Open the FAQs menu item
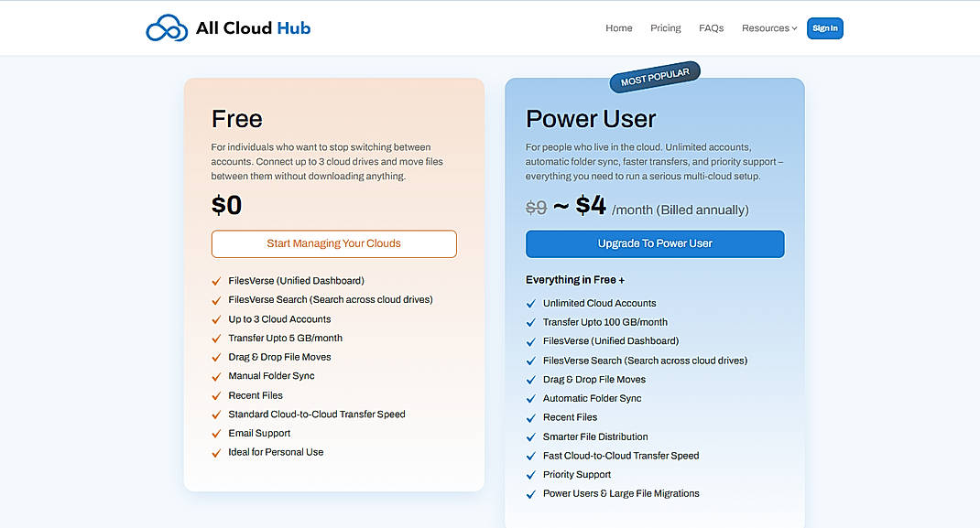This screenshot has height=528, width=980. (x=712, y=28)
